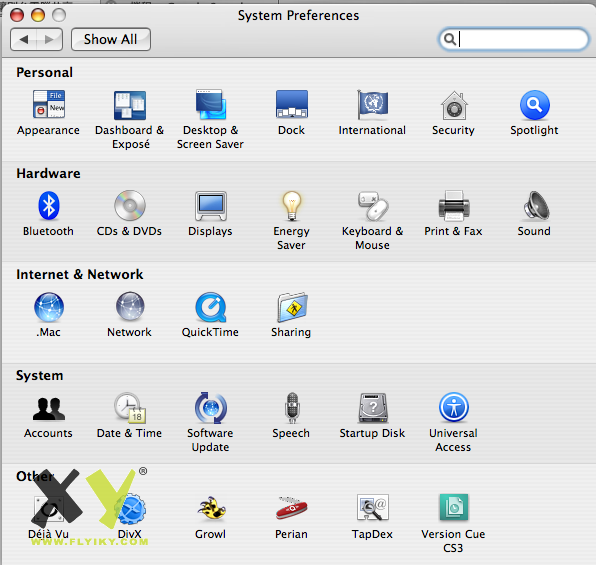The height and width of the screenshot is (565, 596).
Task: Go forward with the right arrow button
Action: pyautogui.click(x=49, y=39)
